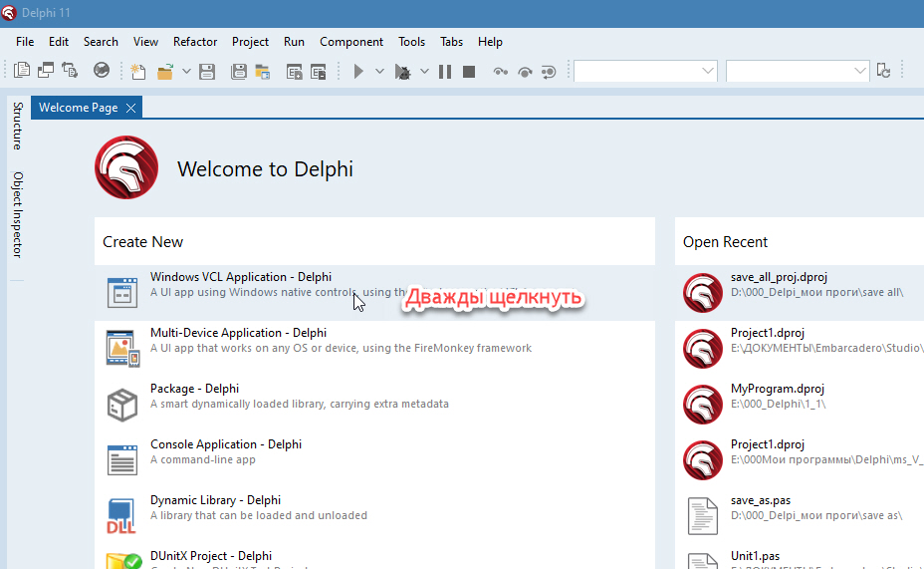Click the Save All toolbar icon
The width and height of the screenshot is (924, 569).
pos(239,72)
